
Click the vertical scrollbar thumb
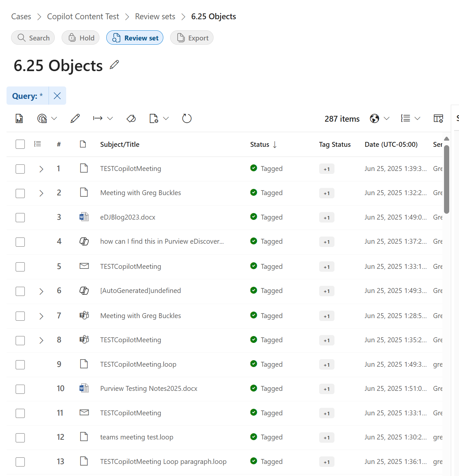coord(447,179)
